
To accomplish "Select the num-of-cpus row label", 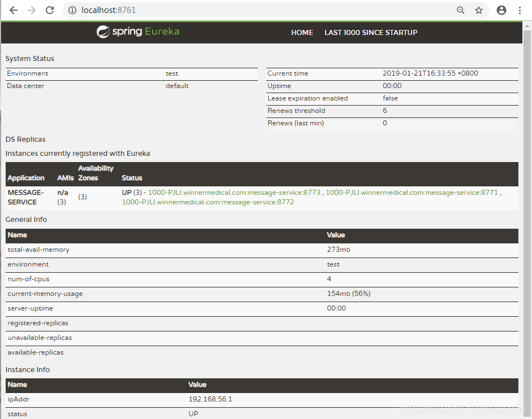I will pyautogui.click(x=28, y=279).
